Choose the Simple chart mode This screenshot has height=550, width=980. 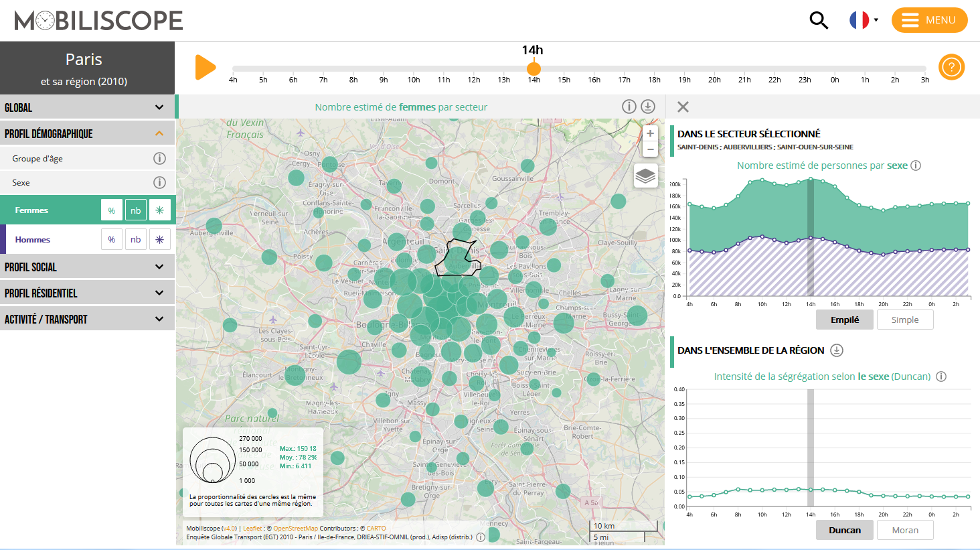point(905,320)
